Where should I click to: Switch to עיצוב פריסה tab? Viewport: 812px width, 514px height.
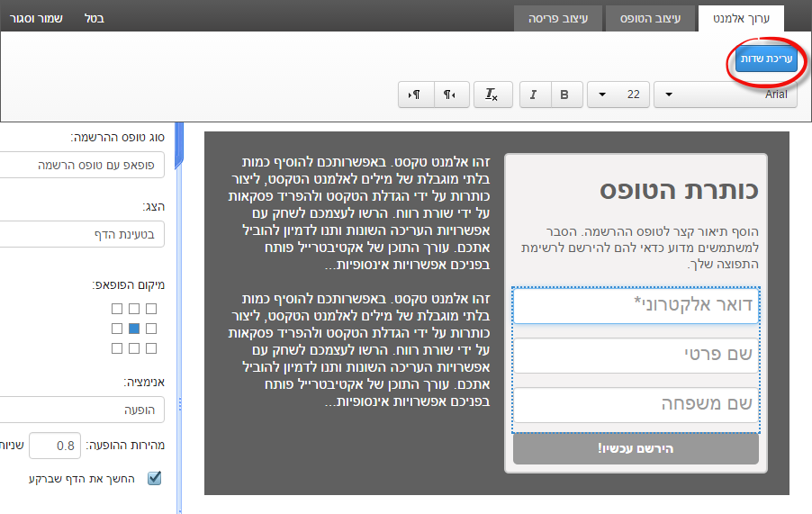click(558, 19)
